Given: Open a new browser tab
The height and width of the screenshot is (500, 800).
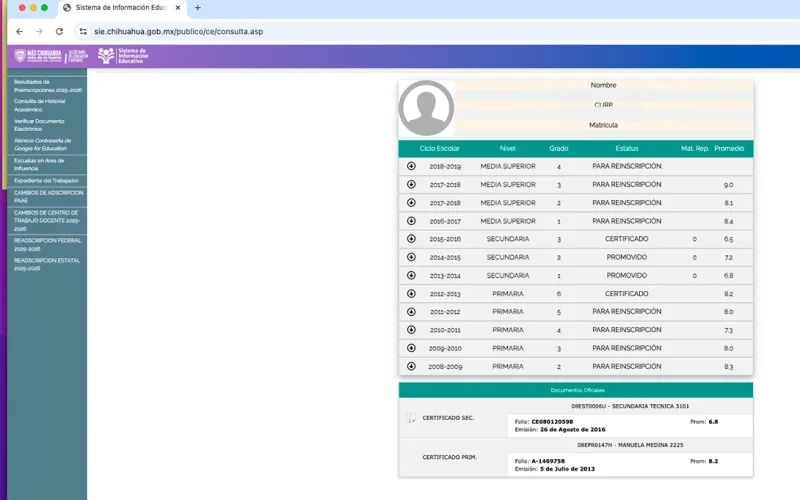Looking at the screenshot, I should click(198, 7).
